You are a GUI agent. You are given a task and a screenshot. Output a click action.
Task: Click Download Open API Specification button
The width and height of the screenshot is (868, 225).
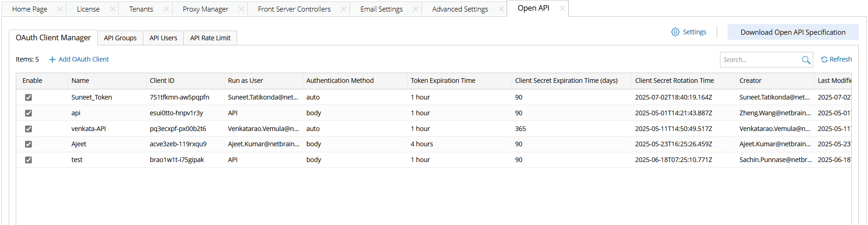pos(793,32)
